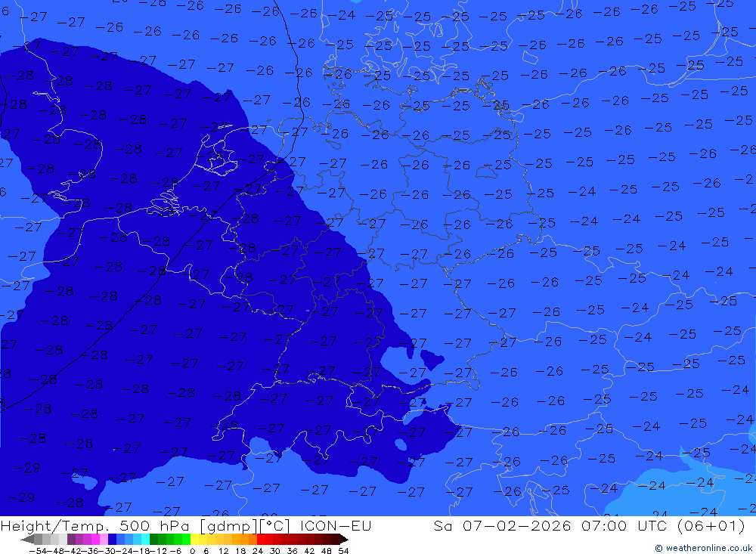This screenshot has height=554, width=756.
Task: Click the first bright yellow legend swatch
Action: pos(194,539)
